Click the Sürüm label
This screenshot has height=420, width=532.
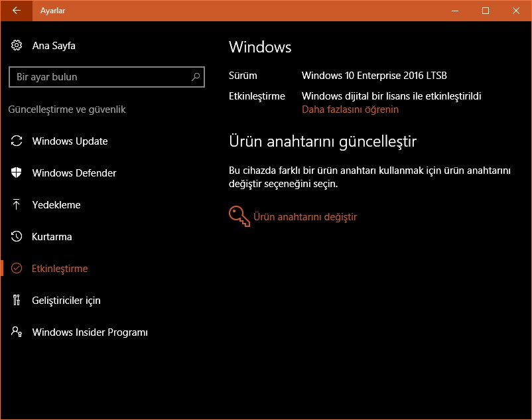click(243, 76)
